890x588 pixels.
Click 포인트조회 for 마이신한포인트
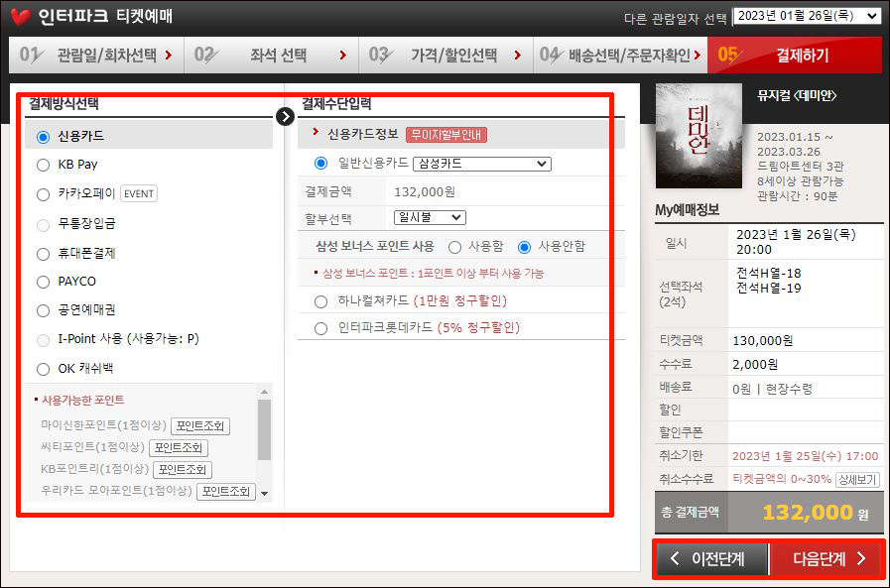[200, 425]
